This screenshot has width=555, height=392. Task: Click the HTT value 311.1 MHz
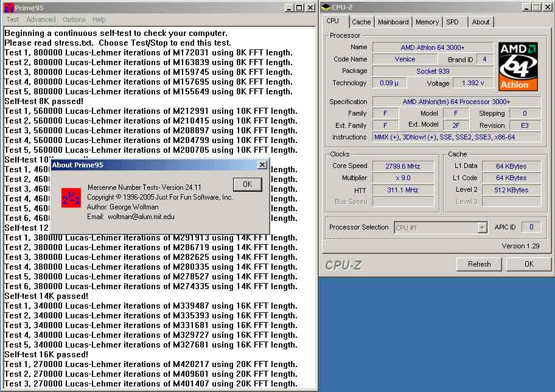coord(403,190)
